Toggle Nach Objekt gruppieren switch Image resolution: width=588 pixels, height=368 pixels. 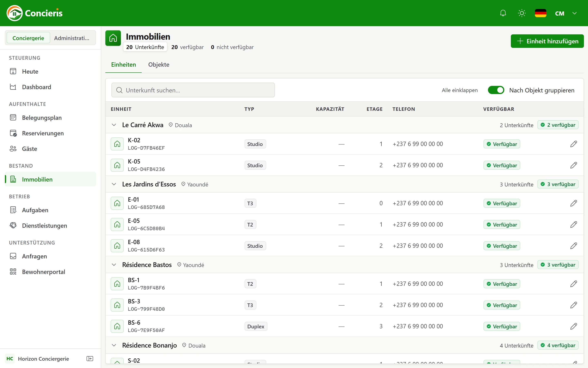click(x=496, y=90)
